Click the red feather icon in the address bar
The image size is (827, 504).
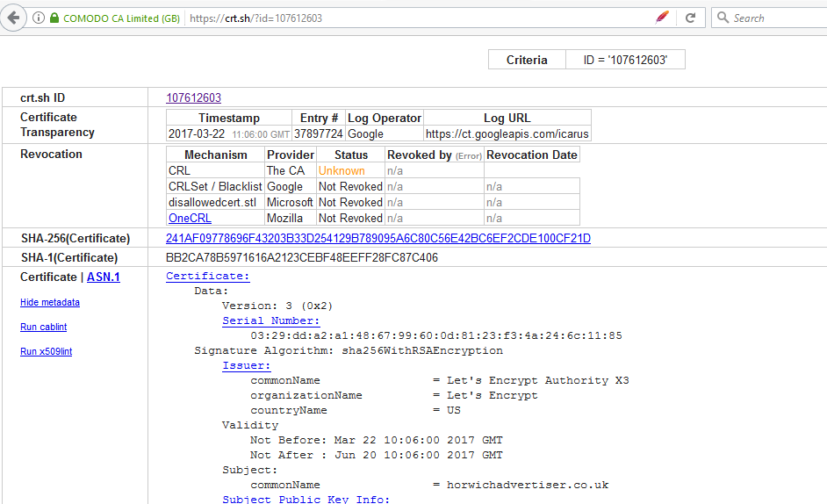click(x=662, y=18)
